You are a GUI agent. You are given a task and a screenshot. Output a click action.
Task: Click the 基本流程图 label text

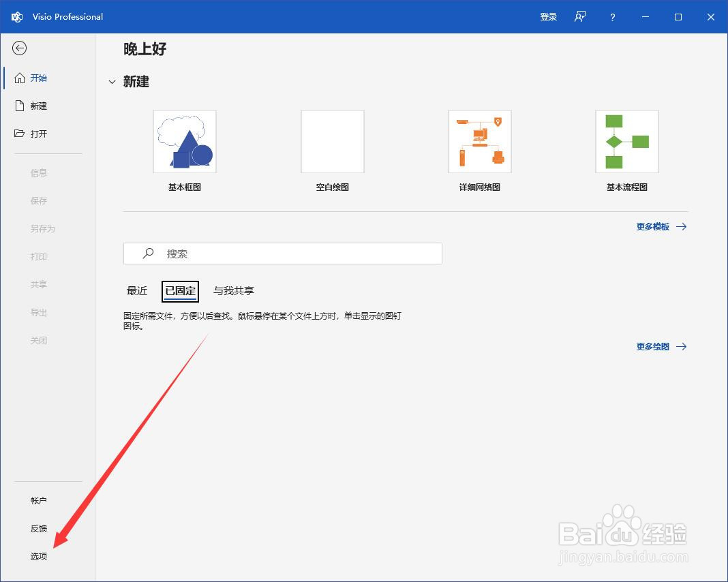point(627,187)
